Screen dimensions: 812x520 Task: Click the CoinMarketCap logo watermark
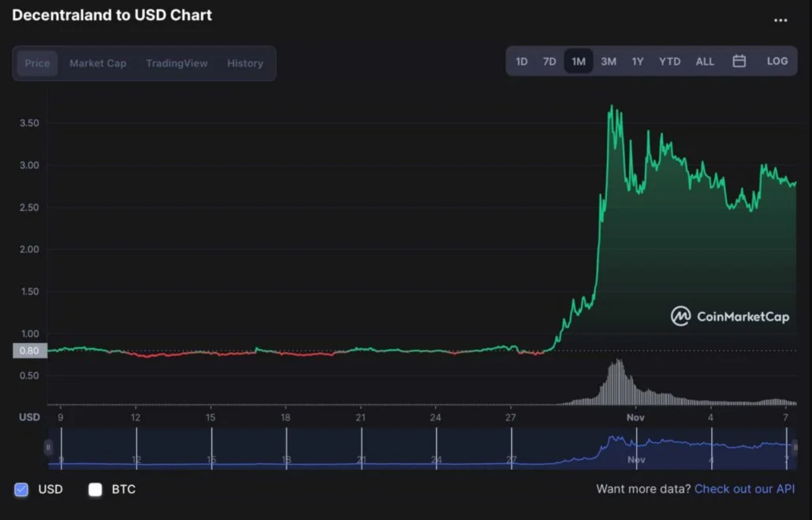tap(730, 316)
